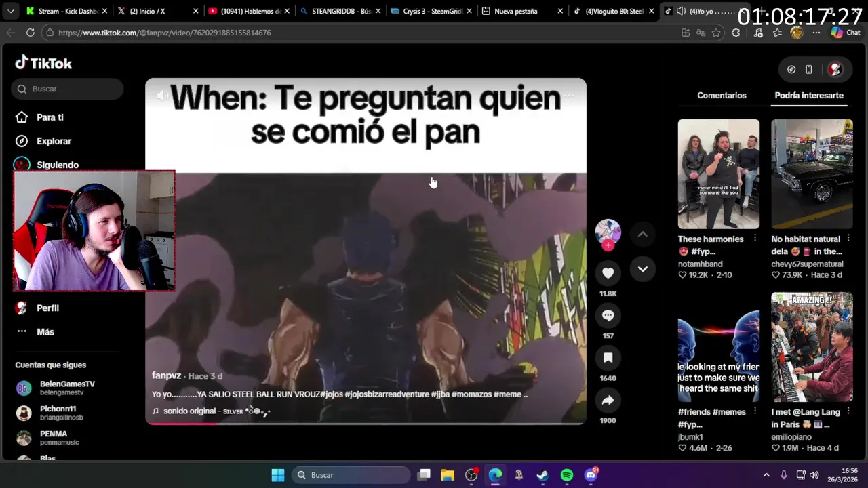Open Spotify from the taskbar

[x=567, y=475]
